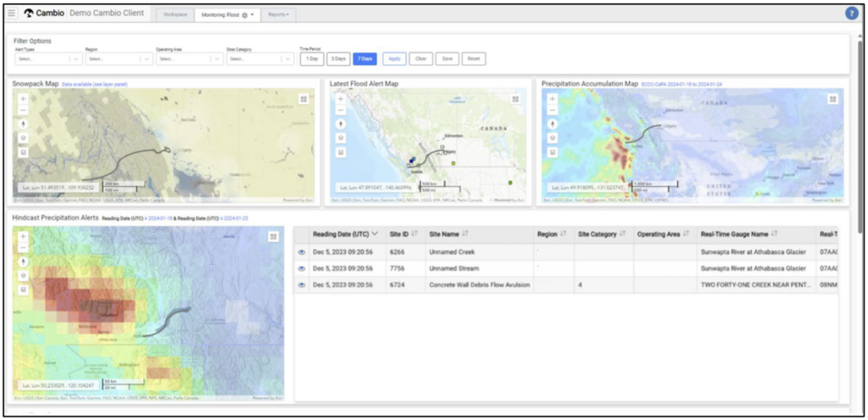Image resolution: width=868 pixels, height=420 pixels.
Task: Zoom out on Hindcast Precipitation Alerts map
Action: tap(23, 247)
